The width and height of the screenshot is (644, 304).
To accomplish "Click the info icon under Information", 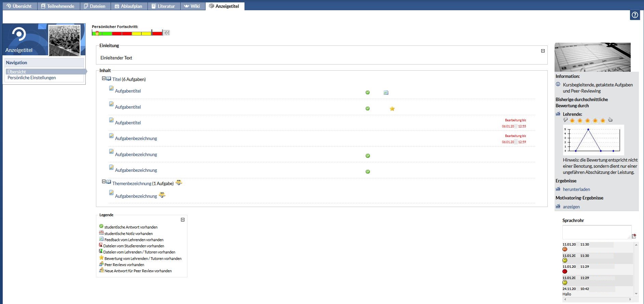I will [558, 84].
